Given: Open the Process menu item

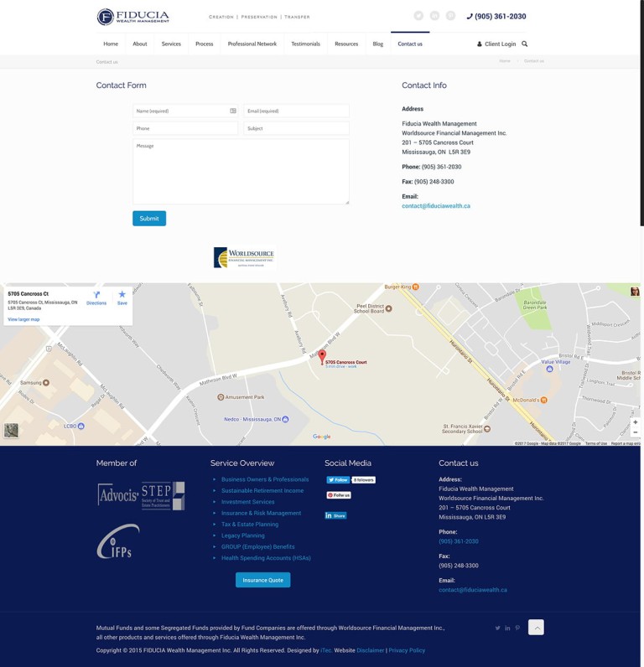Looking at the screenshot, I should click(205, 44).
